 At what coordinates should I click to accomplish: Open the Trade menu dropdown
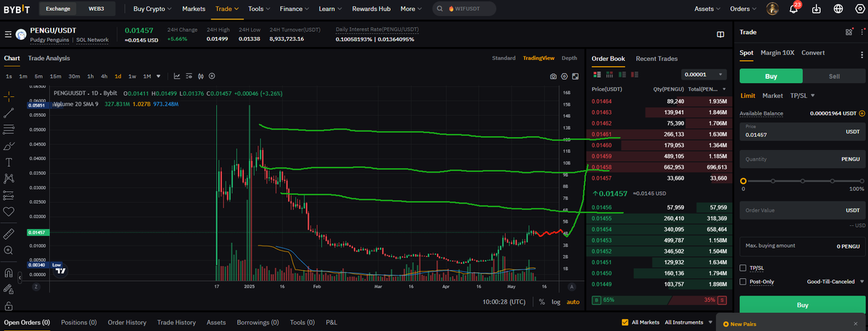click(227, 9)
